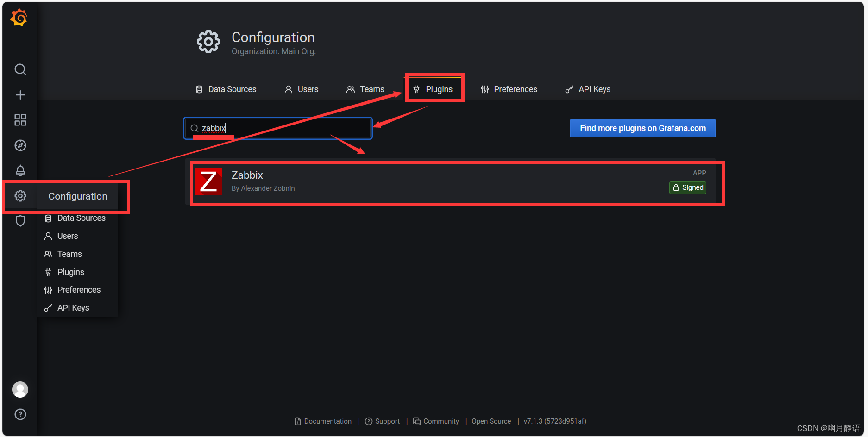Open the Alerting bell icon

click(x=20, y=170)
